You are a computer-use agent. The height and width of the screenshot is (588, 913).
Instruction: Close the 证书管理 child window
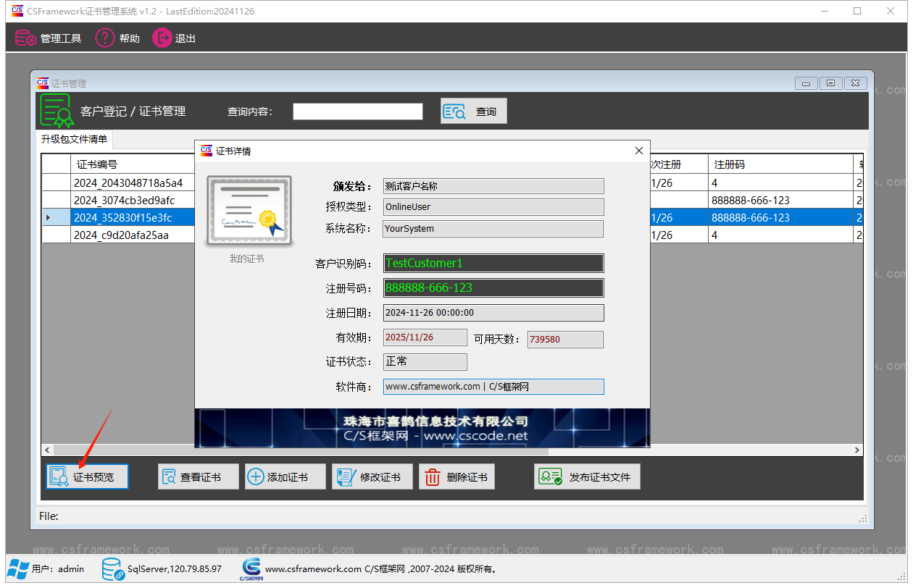[855, 83]
